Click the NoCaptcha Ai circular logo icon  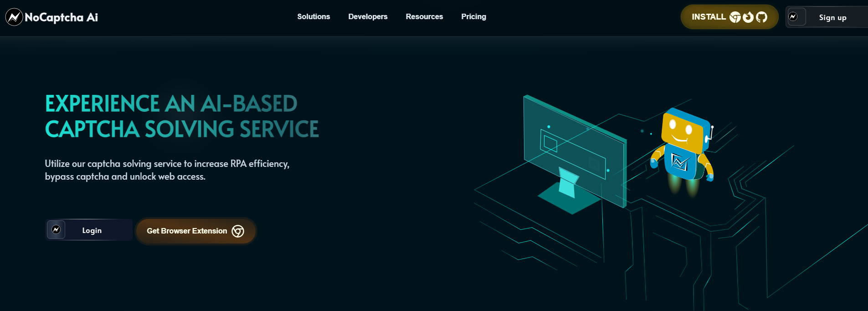pyautogui.click(x=14, y=17)
